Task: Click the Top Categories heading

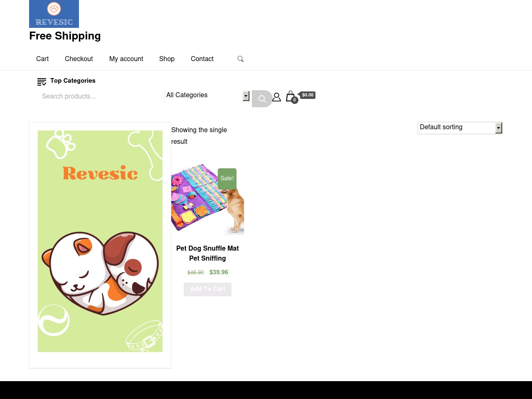Action: tap(73, 81)
